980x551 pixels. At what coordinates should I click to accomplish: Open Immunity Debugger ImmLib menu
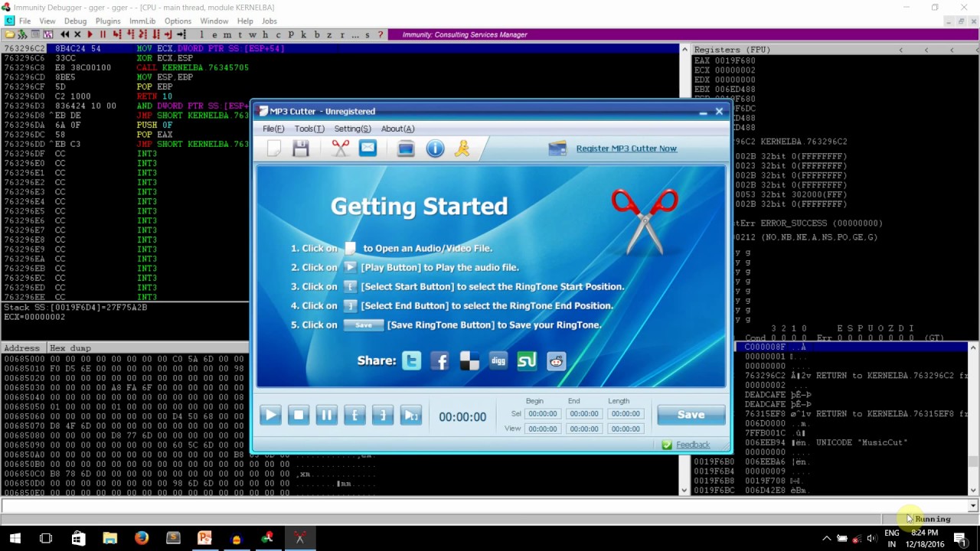pyautogui.click(x=142, y=21)
